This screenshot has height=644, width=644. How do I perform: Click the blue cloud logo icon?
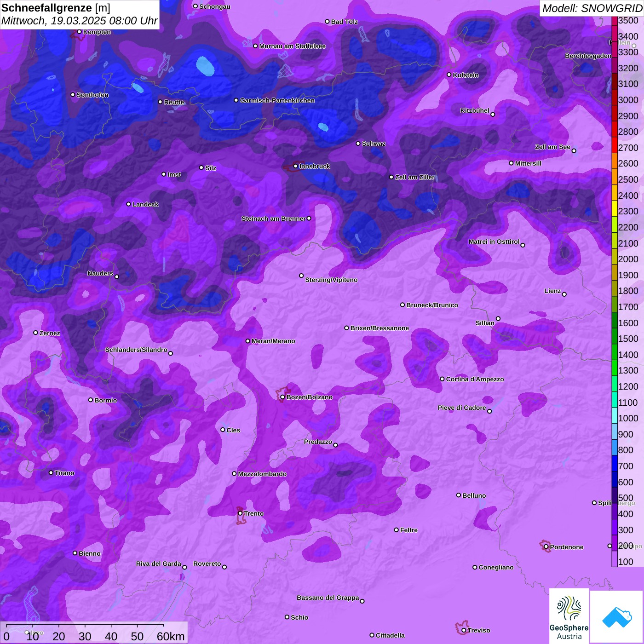click(x=617, y=617)
